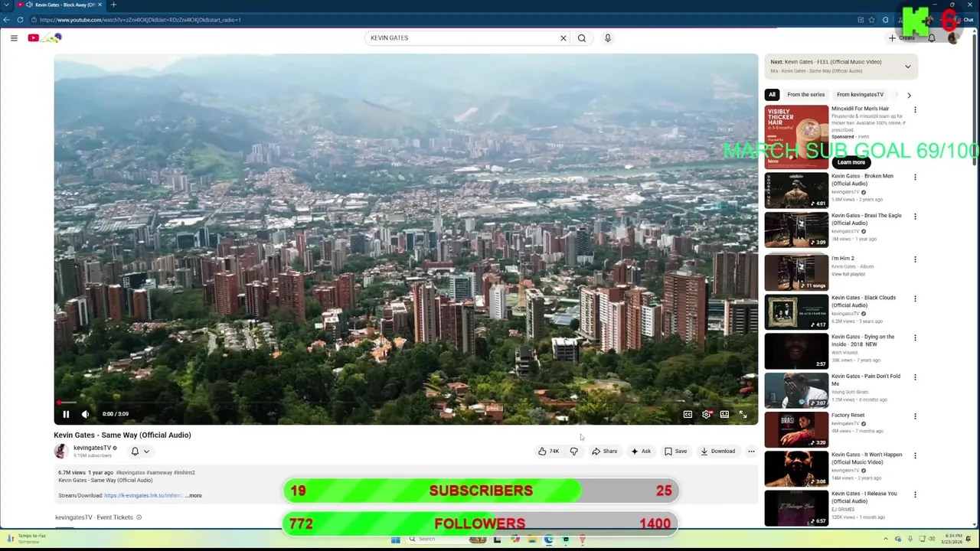Viewport: 980px width, 551px height.
Task: Click View full playlist link
Action: click(x=848, y=275)
